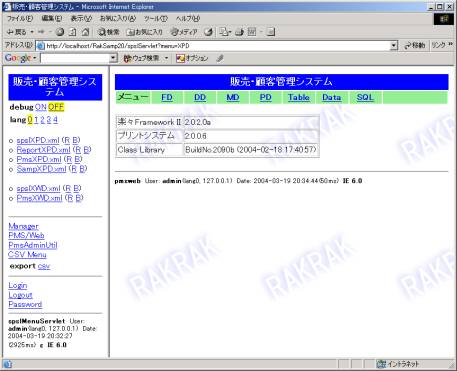Expand the Google search box dropdown
Image resolution: width=457 pixels, height=371 pixels.
[x=113, y=58]
